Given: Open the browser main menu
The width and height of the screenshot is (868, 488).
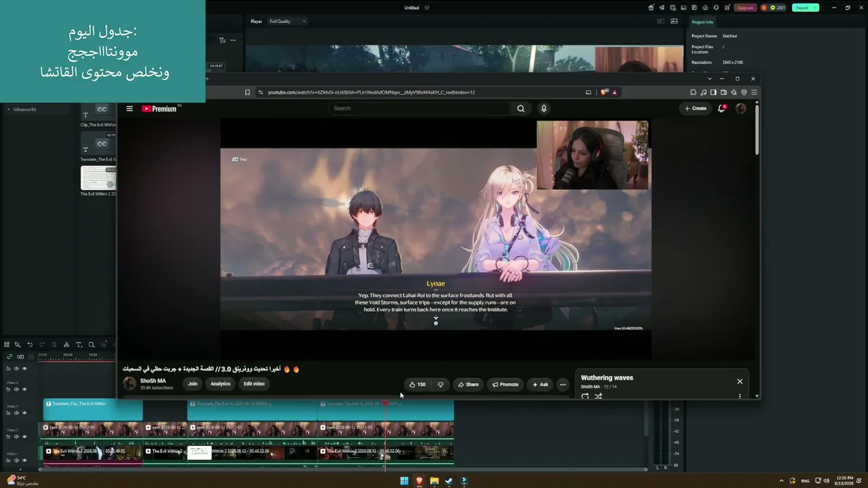Looking at the screenshot, I should tap(754, 92).
